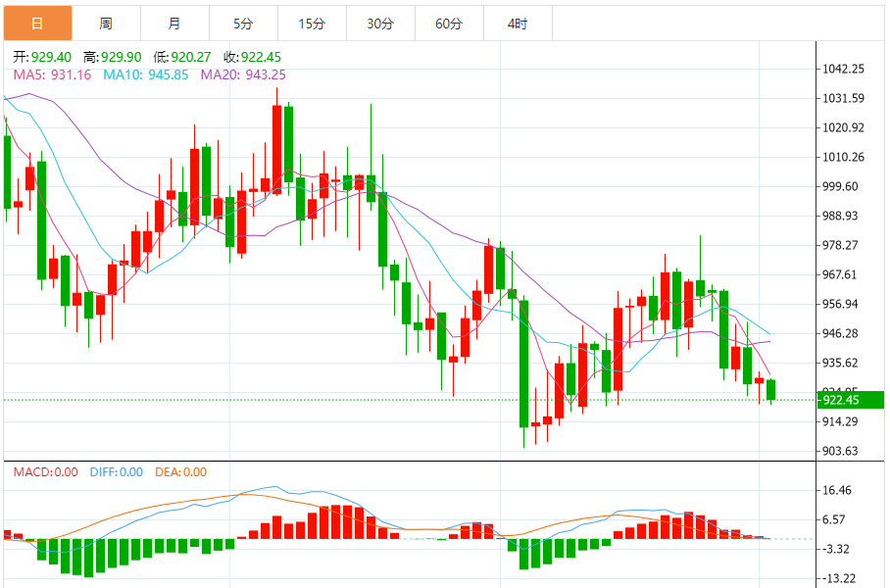Click the 978.27 price axis label

tap(841, 245)
